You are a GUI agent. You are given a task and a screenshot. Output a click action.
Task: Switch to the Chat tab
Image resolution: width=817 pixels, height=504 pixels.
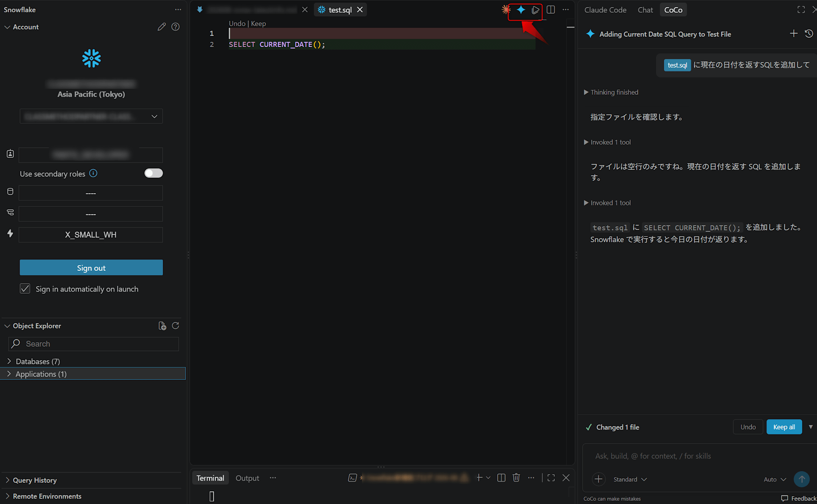click(x=645, y=10)
